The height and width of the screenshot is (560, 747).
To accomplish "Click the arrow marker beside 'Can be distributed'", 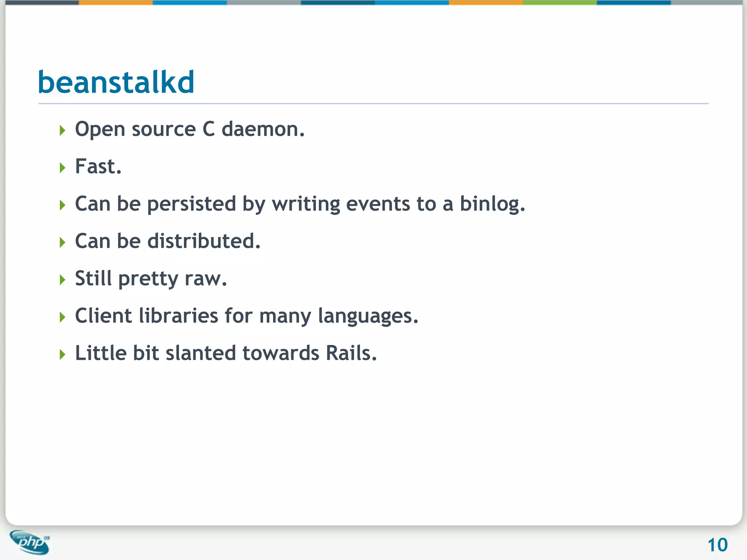I will [x=62, y=242].
